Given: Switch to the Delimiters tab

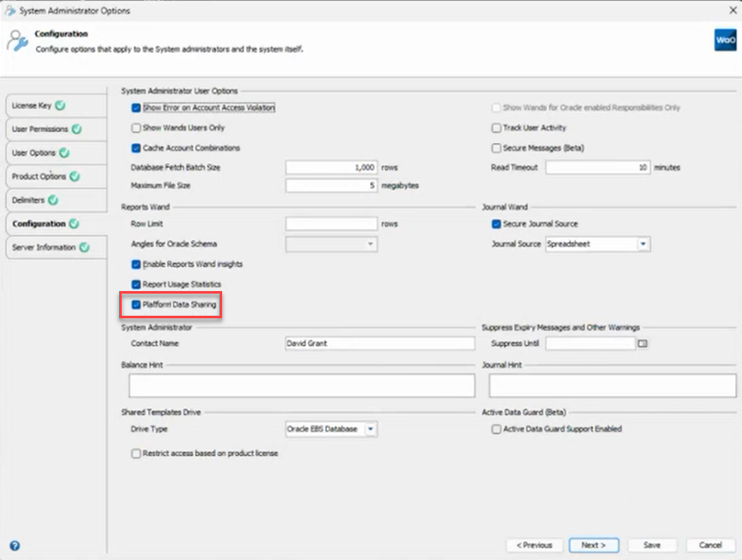Looking at the screenshot, I should click(x=56, y=200).
